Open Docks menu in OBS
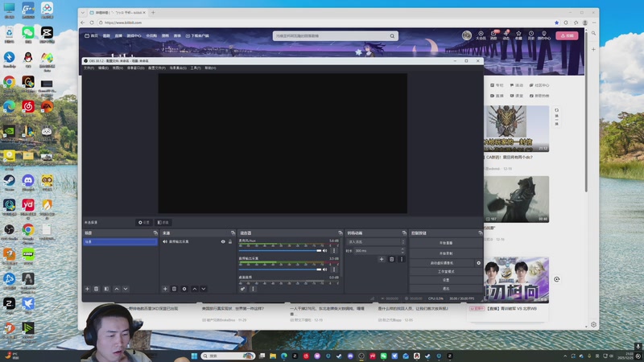This screenshot has width=644, height=362. [135, 68]
